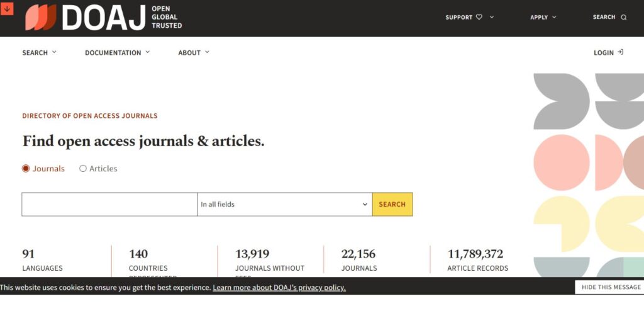Image resolution: width=644 pixels, height=330 pixels.
Task: Click the journal search text field
Action: (109, 204)
